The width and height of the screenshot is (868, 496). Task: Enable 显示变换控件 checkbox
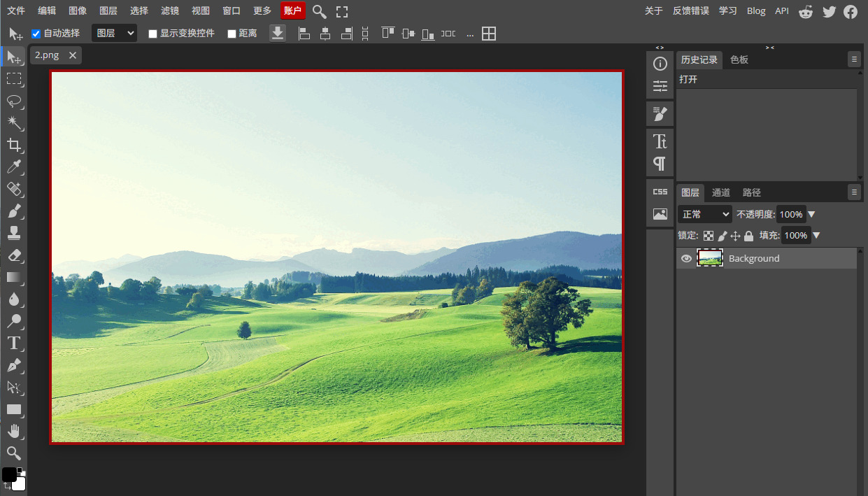click(153, 34)
